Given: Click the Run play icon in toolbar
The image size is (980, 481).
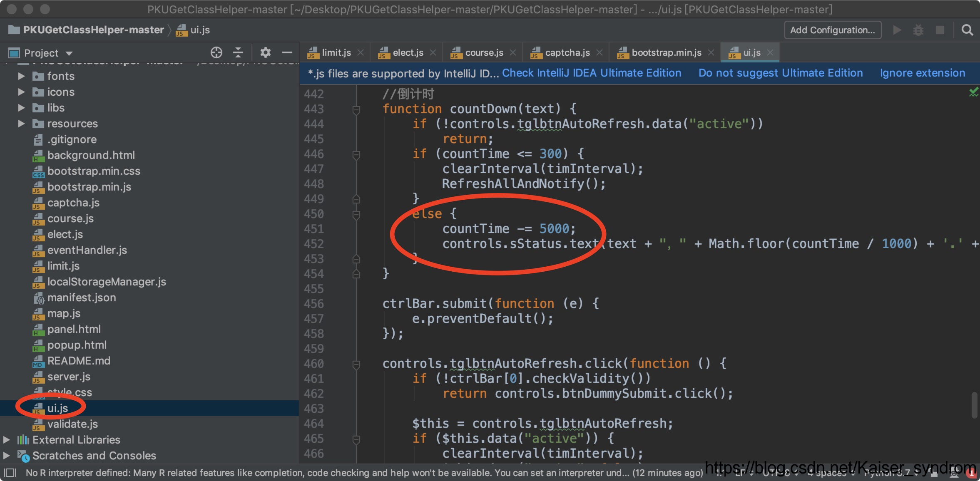Looking at the screenshot, I should coord(897,30).
